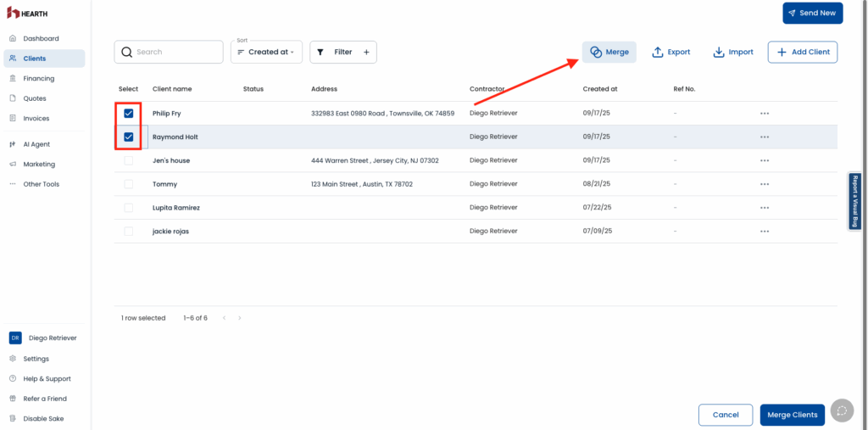This screenshot has height=430, width=868.
Task: Open the Created at sort dropdown
Action: 266,52
